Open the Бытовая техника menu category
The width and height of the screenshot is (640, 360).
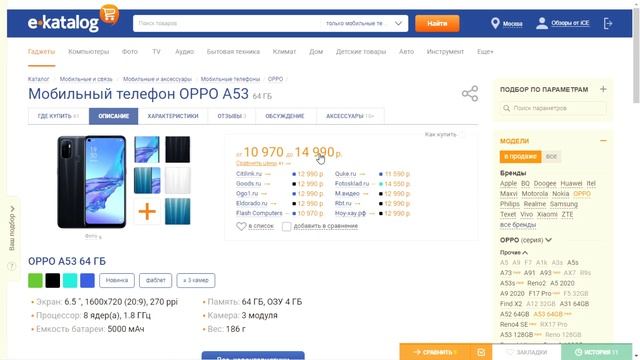pos(233,52)
